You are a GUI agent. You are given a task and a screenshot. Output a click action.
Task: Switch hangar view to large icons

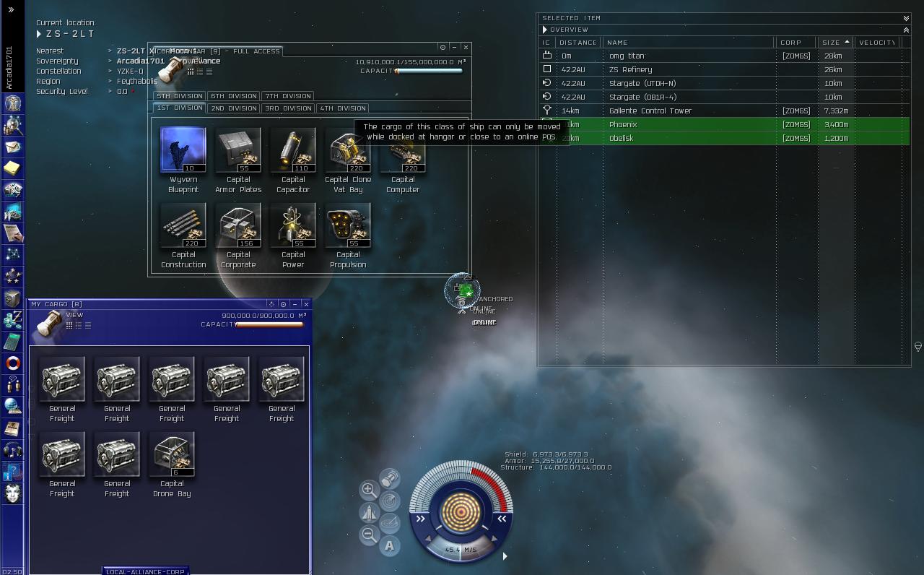coord(191,72)
